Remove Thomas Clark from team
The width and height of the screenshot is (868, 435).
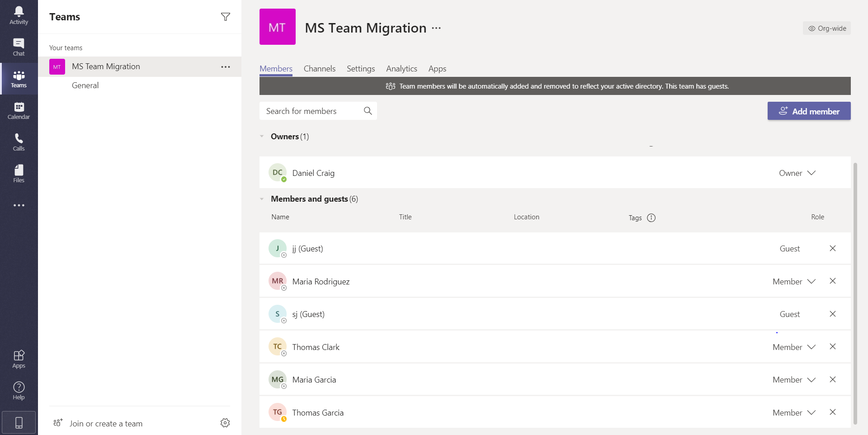coord(832,347)
